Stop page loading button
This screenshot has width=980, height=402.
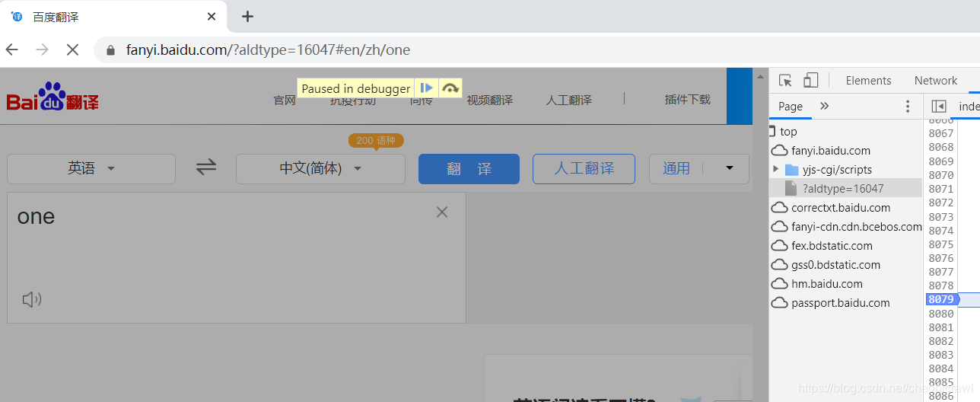pos(72,49)
